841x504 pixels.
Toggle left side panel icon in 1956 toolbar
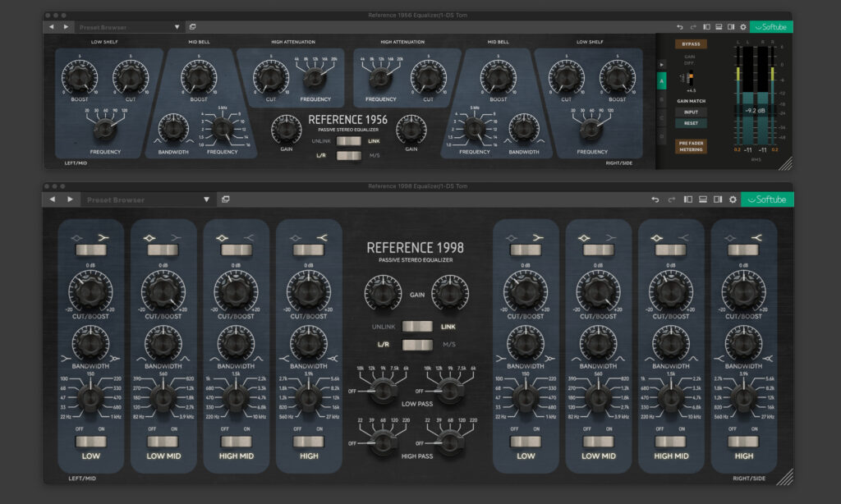click(x=706, y=27)
